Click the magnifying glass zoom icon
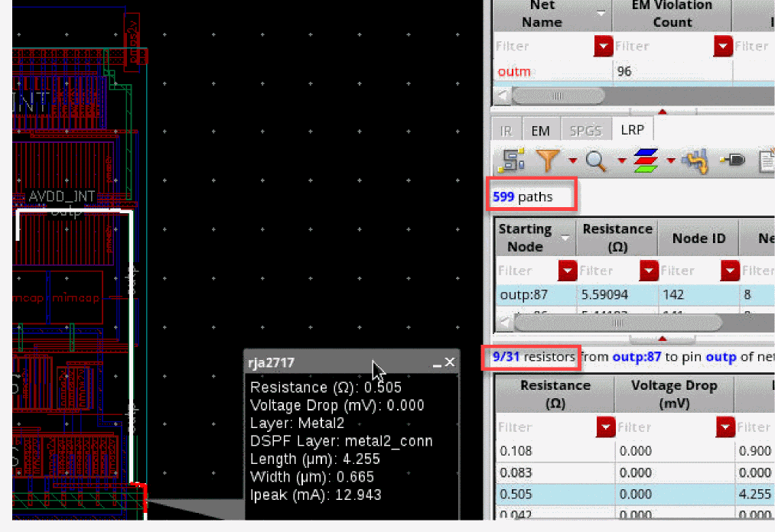Viewport: 775px width, 532px height. coord(596,161)
